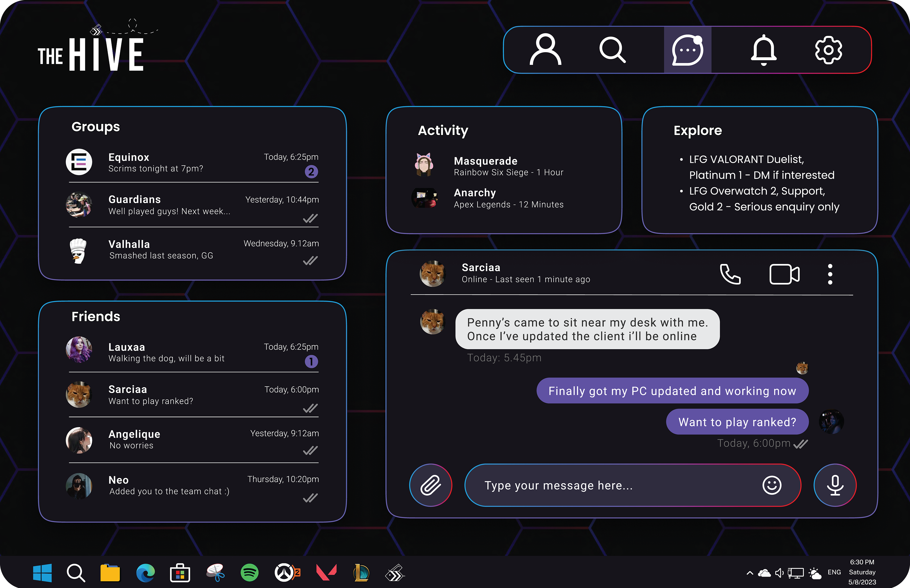Launch VALORANT from the taskbar
910x588 pixels.
[327, 573]
